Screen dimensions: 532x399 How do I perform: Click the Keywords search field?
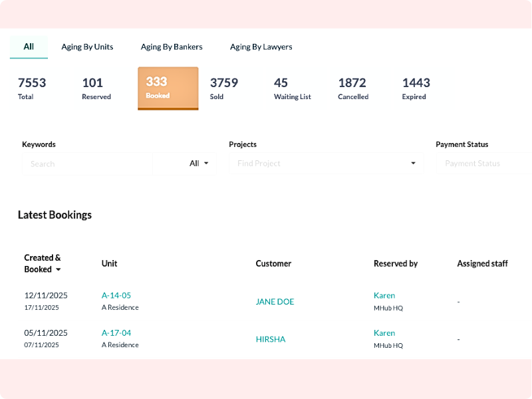(86, 163)
